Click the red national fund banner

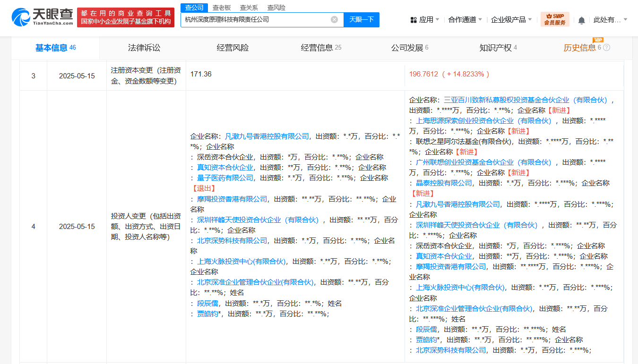coord(126,17)
